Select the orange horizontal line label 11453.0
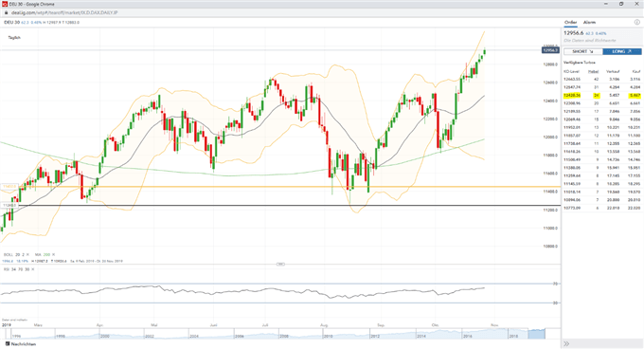This screenshot has height=349, width=644. [9, 187]
